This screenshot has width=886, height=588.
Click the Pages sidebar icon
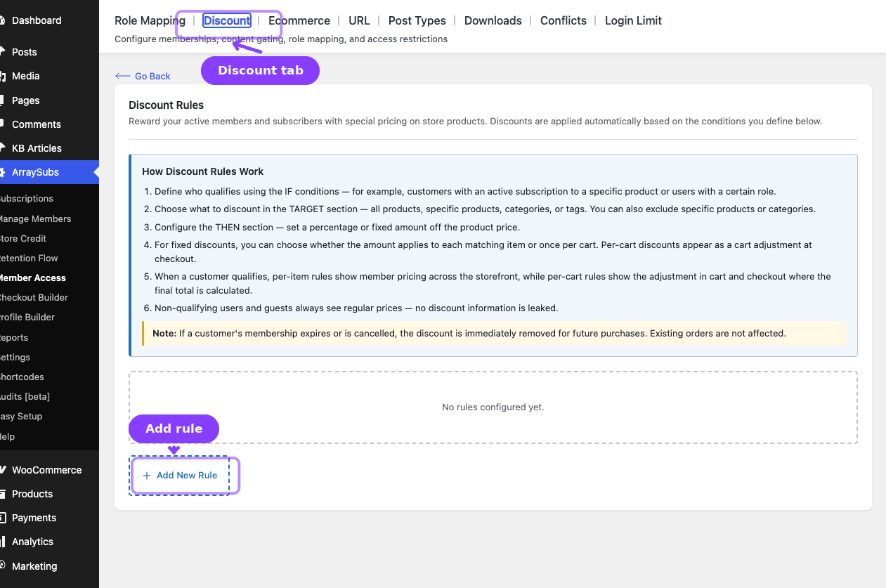click(x=3, y=100)
